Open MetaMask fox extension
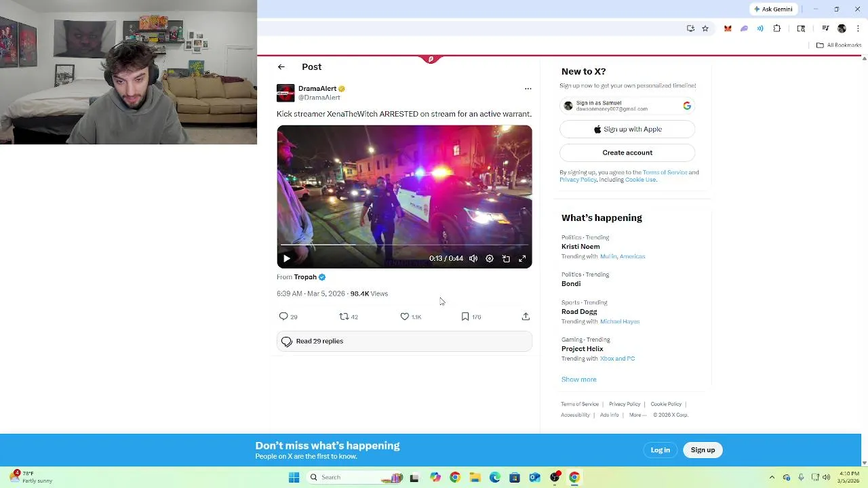 [728, 28]
